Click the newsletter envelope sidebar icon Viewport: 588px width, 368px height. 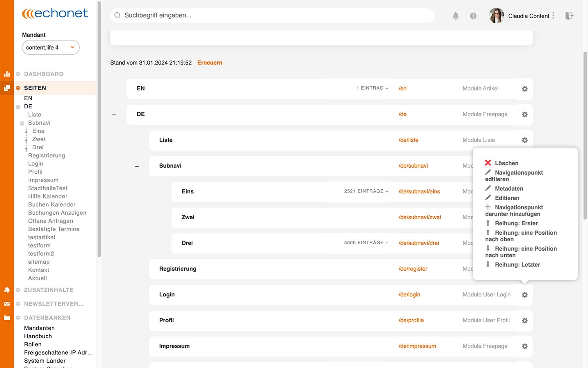[7, 304]
